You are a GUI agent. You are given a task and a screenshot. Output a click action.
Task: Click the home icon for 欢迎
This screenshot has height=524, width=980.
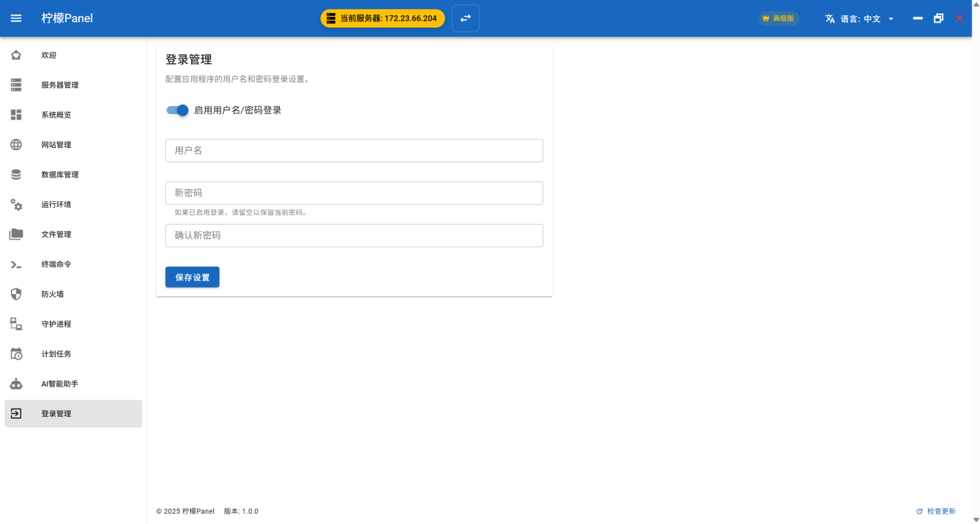pyautogui.click(x=16, y=55)
